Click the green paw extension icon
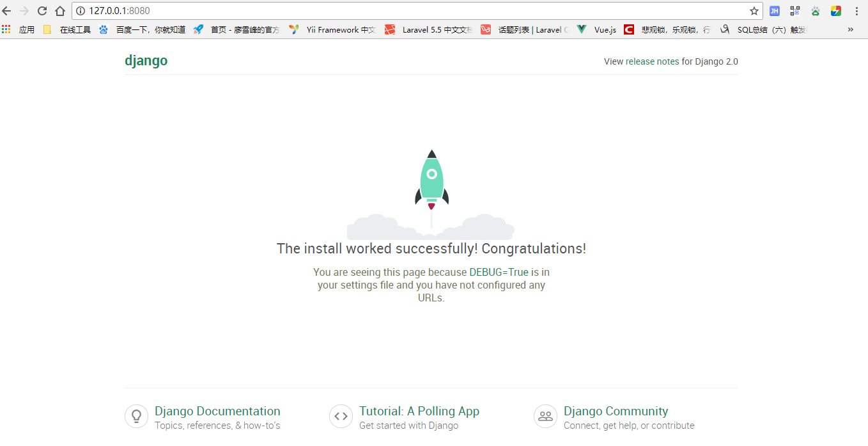 (816, 11)
